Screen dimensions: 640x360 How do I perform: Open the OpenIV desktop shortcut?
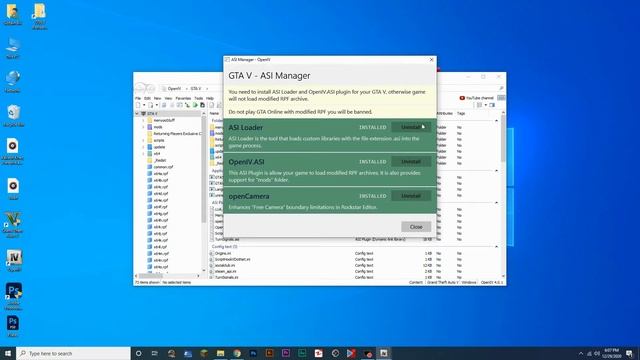14,260
